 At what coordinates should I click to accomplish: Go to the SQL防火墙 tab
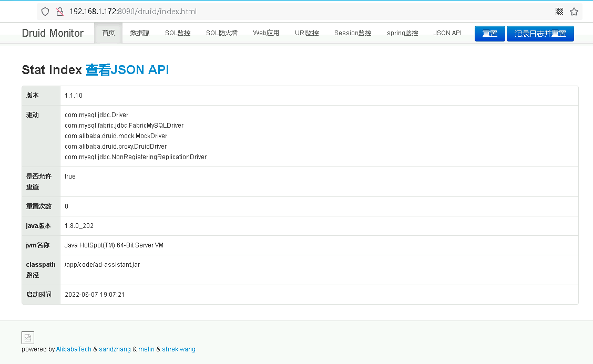click(222, 33)
